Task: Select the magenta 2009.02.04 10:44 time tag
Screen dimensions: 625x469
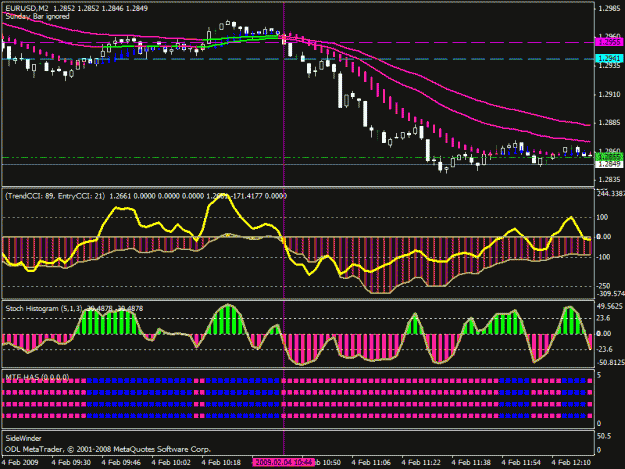Action: (x=283, y=462)
